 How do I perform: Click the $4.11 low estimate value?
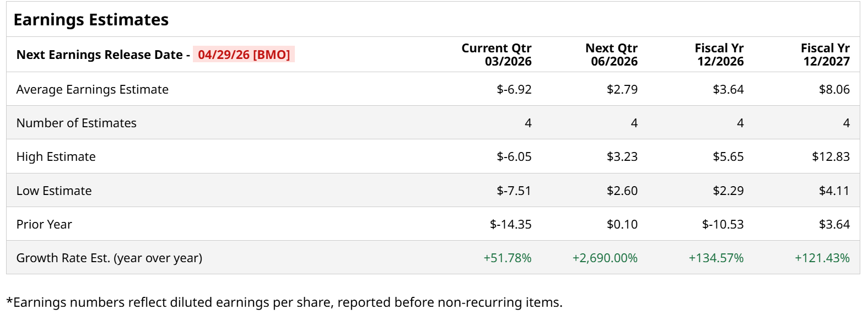pyautogui.click(x=834, y=191)
